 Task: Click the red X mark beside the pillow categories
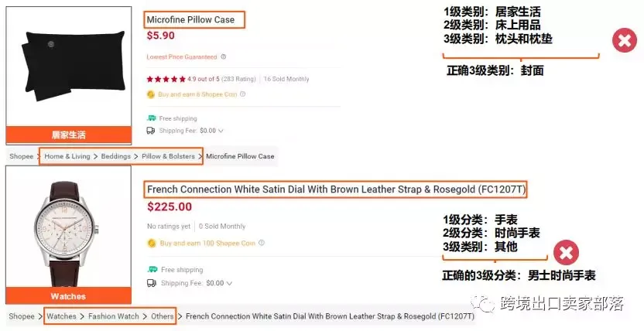[625, 40]
